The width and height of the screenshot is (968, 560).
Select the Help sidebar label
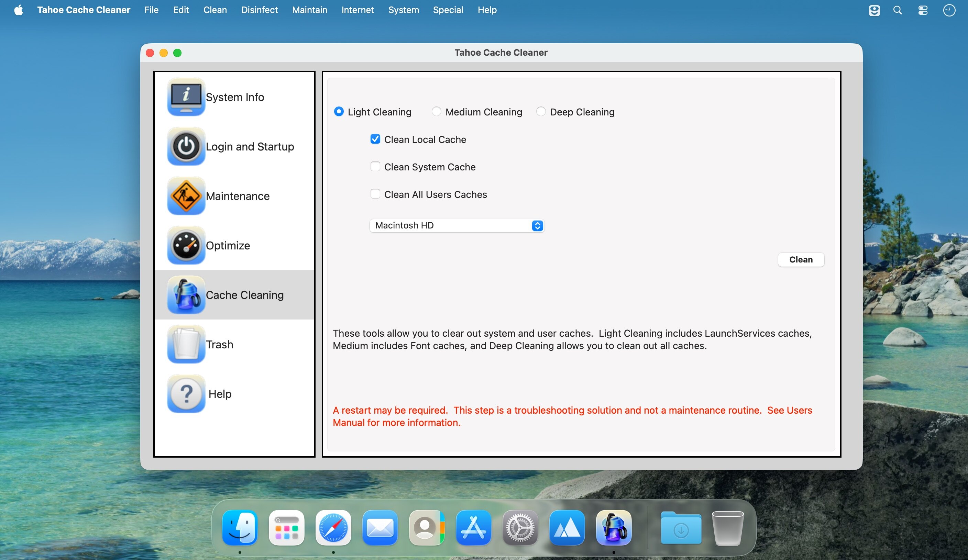[x=220, y=394]
